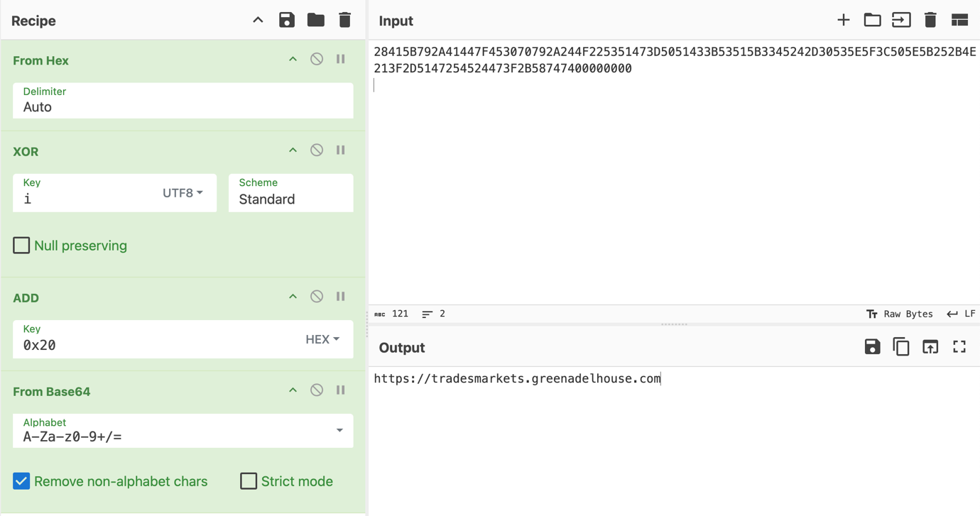Save the current recipe

tap(287, 20)
